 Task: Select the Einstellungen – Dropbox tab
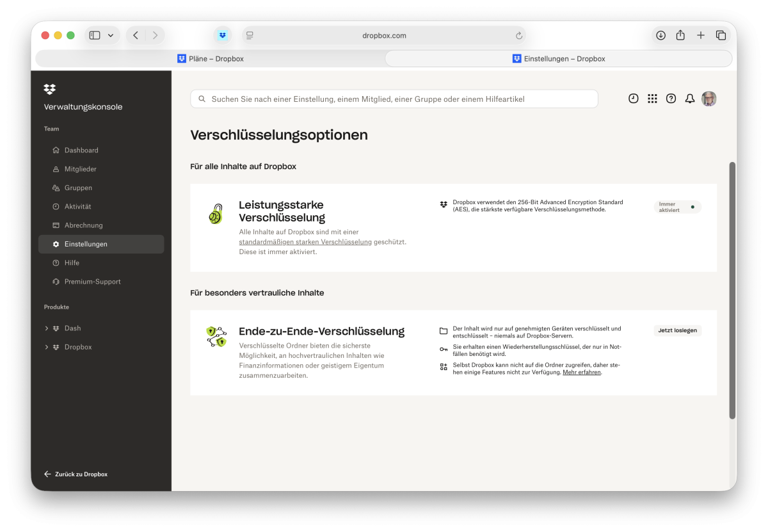click(x=558, y=58)
